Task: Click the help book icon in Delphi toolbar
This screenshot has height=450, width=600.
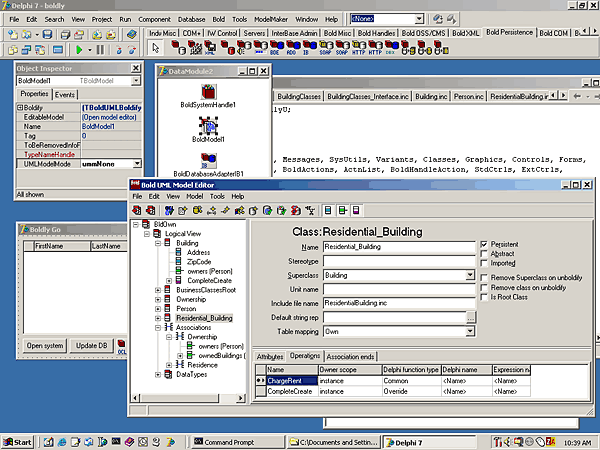Action: pos(131,35)
